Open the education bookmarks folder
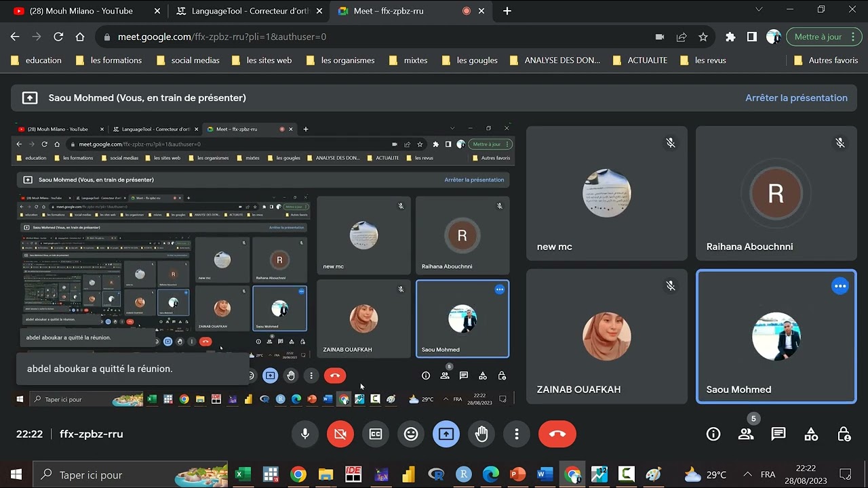The width and height of the screenshot is (868, 488). click(x=37, y=60)
